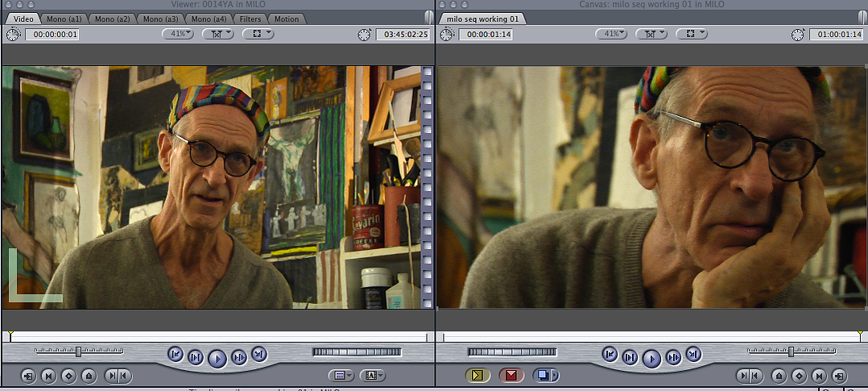The width and height of the screenshot is (868, 391).
Task: Open the Viewer playhead sync dropdown
Action: point(217,34)
